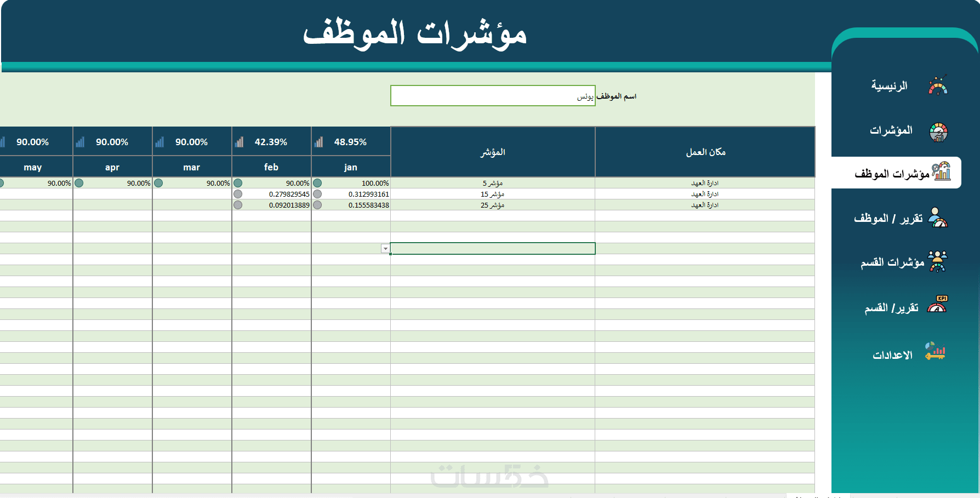Click the KPI gauge icon beside تقرير / القسم
Image resolution: width=980 pixels, height=498 pixels.
937,305
